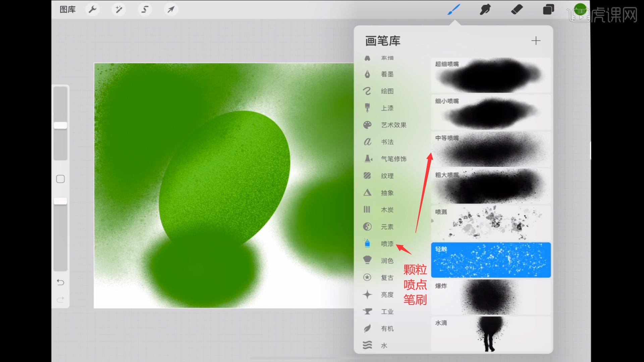Tap the redo arrow
This screenshot has height=362, width=644.
pos(60,299)
